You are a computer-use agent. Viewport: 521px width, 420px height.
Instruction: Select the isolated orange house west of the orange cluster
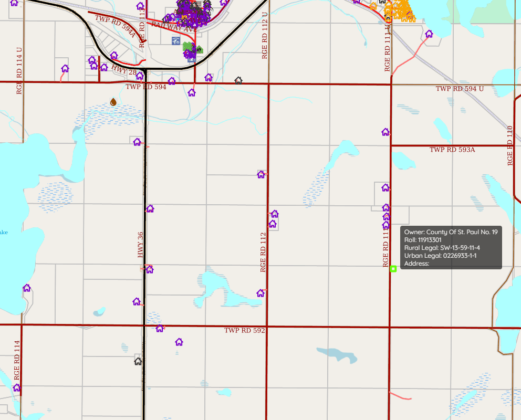click(373, 6)
